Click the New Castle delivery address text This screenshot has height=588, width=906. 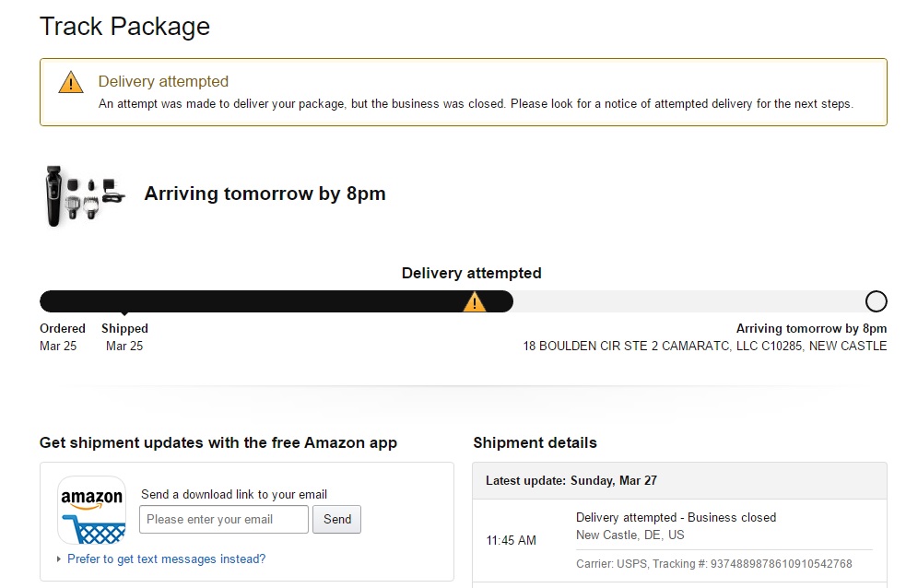click(x=704, y=347)
